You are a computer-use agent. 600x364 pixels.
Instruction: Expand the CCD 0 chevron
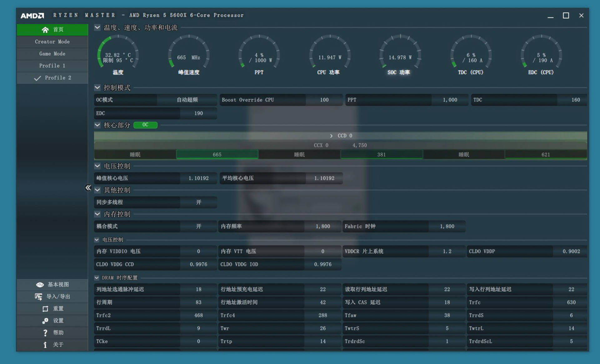coord(331,136)
